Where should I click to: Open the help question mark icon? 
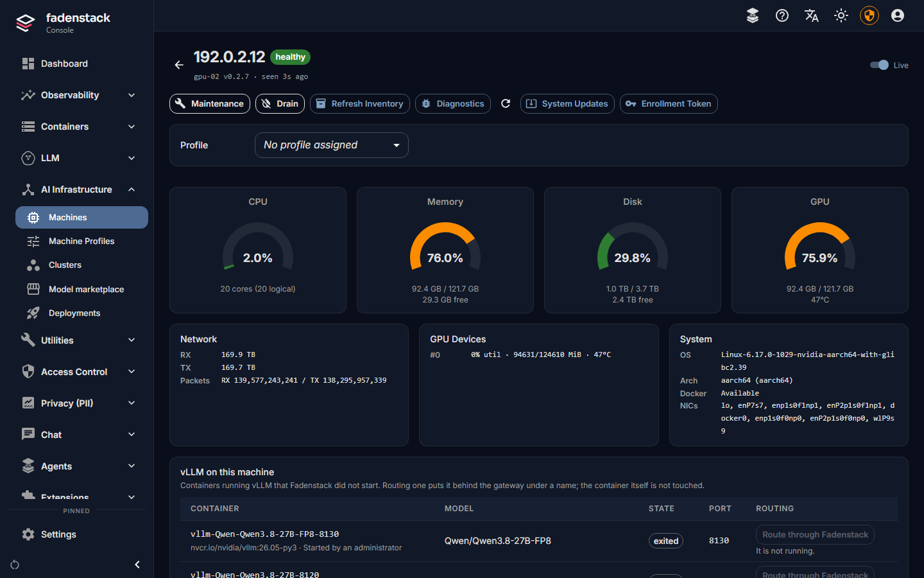[x=782, y=15]
